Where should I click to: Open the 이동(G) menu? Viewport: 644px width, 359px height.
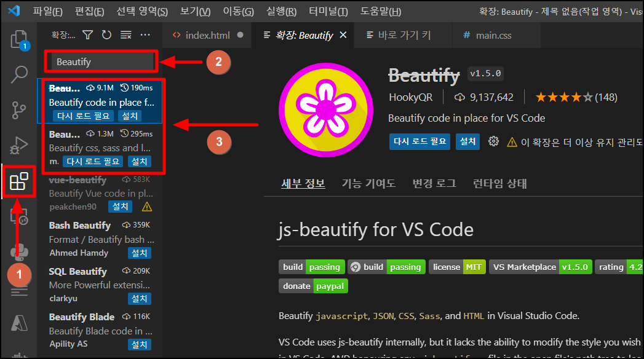pos(238,11)
